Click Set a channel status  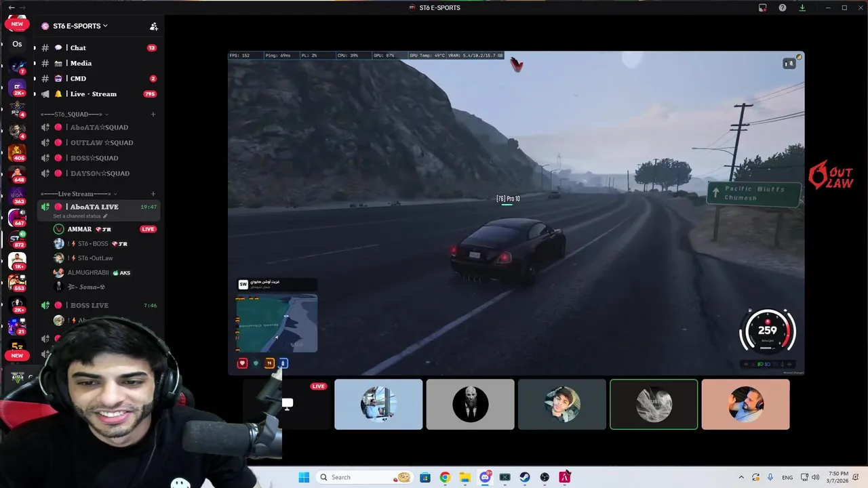point(80,216)
